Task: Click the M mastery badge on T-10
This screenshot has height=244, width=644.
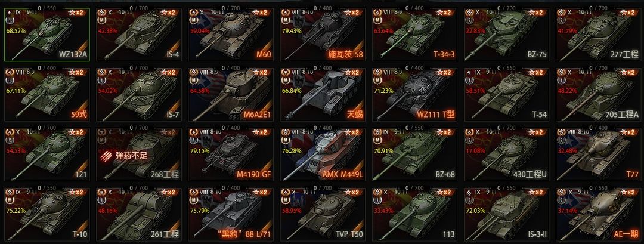Action: click(9, 201)
